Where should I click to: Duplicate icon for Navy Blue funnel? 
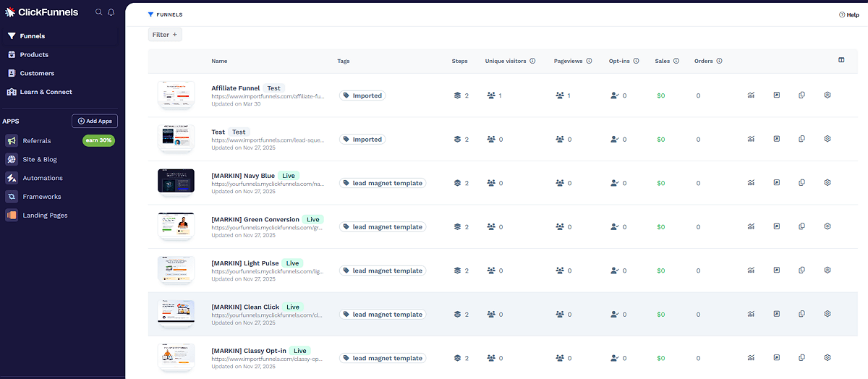801,182
